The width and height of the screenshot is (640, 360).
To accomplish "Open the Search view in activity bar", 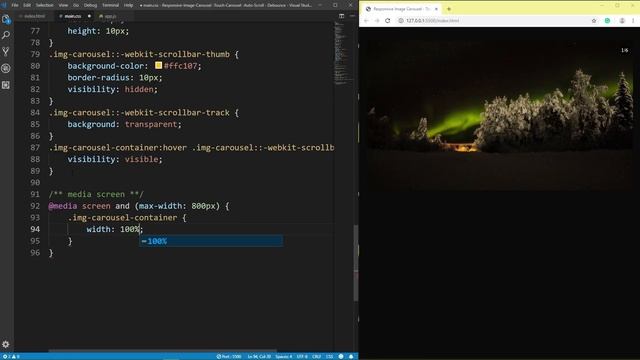I will click(x=6, y=36).
